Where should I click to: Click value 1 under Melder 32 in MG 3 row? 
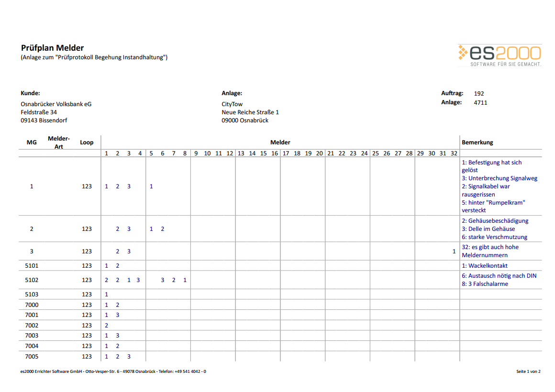[x=454, y=251]
